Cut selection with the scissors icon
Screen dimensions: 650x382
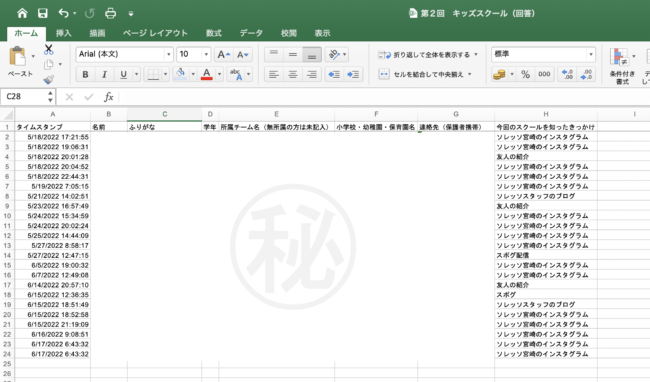pos(49,50)
